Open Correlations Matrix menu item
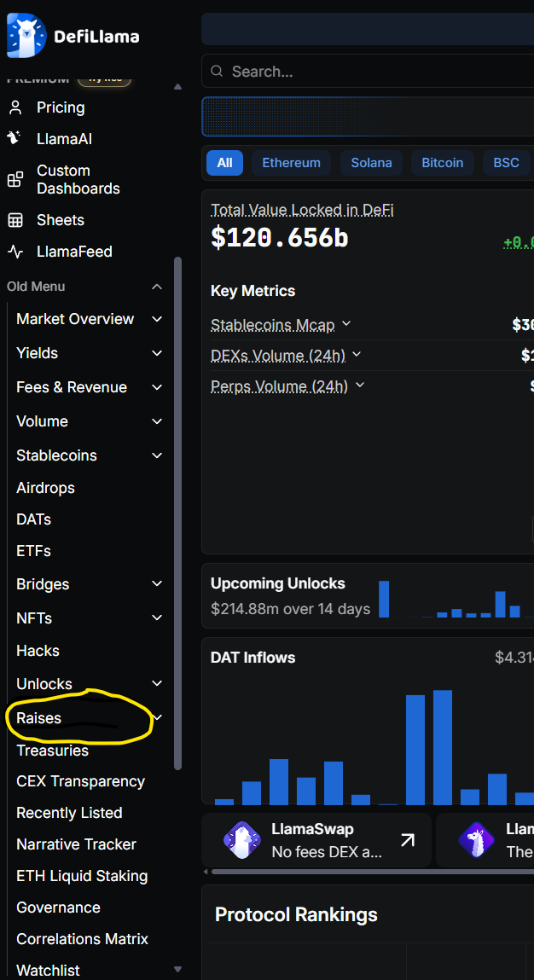This screenshot has width=534, height=980. [x=83, y=939]
